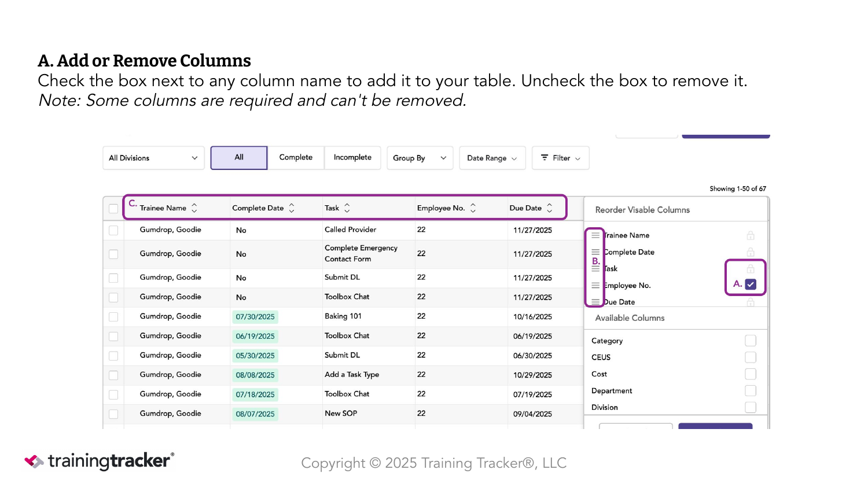Check the Category available column box

[x=751, y=341]
